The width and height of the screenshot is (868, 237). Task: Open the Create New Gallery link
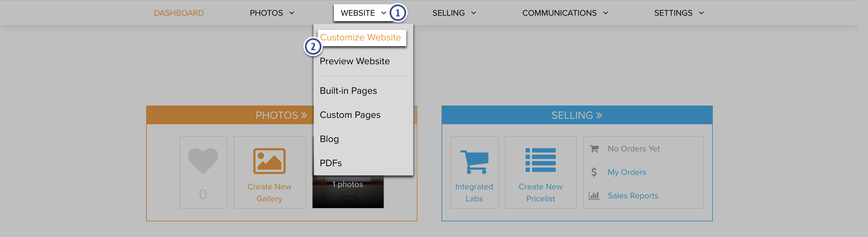coord(269,192)
